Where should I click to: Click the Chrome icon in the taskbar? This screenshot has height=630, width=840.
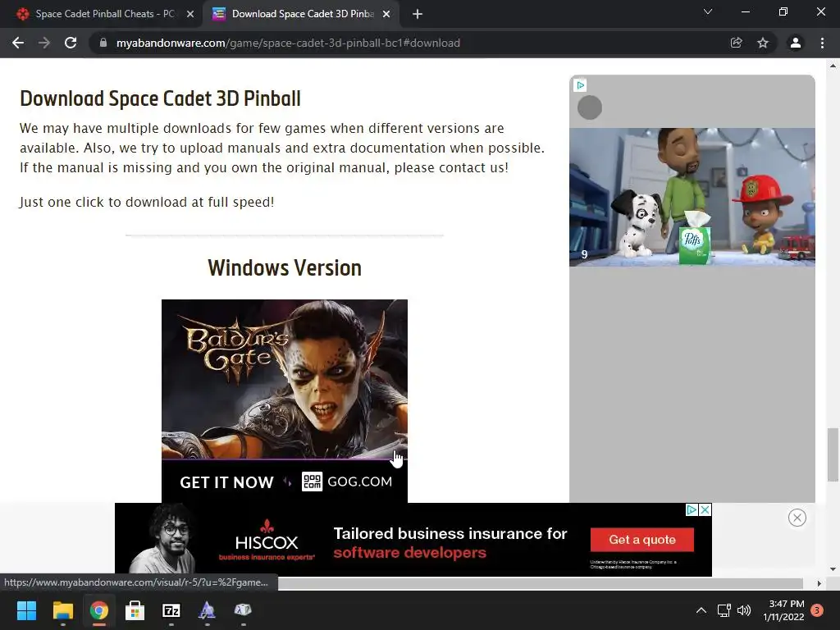point(99,610)
